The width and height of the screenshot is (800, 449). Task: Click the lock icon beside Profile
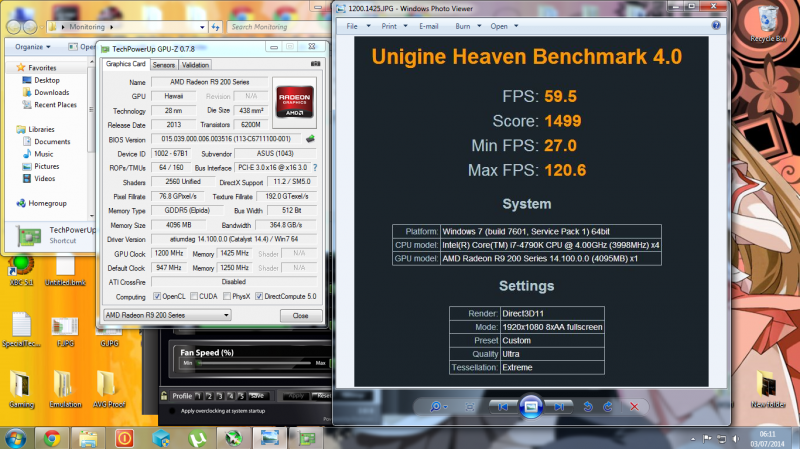(x=164, y=395)
